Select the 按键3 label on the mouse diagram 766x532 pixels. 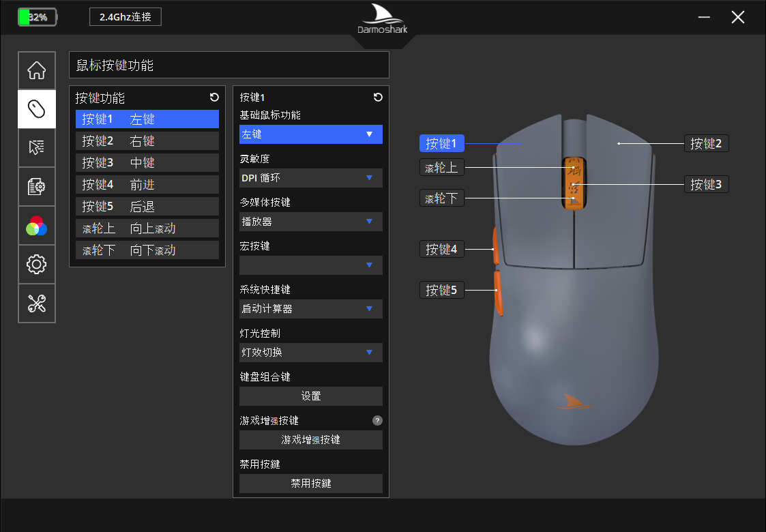coord(706,184)
